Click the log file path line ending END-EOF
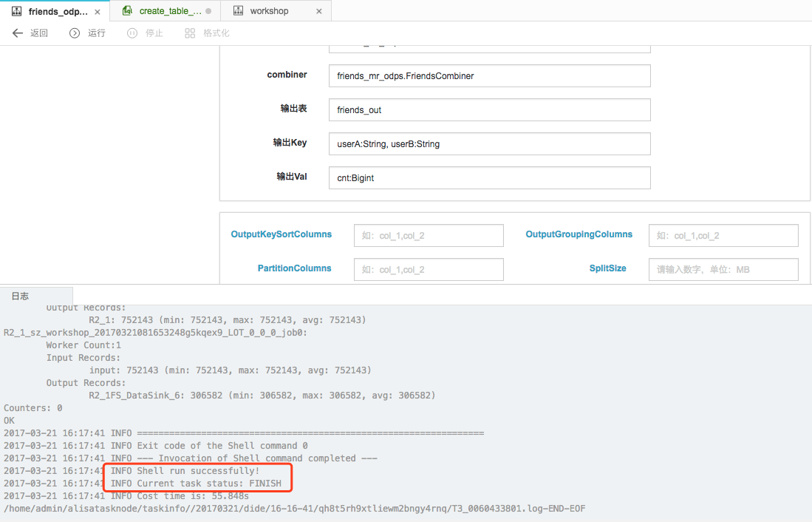 (294, 509)
